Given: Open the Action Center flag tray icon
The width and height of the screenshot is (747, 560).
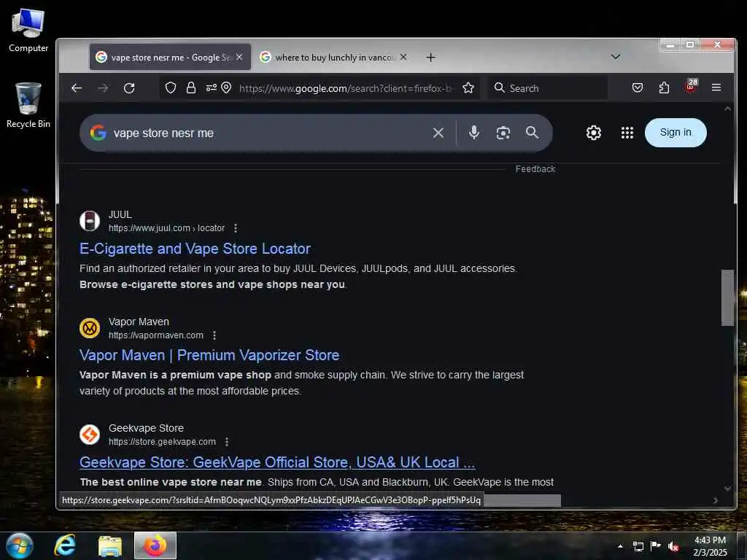Looking at the screenshot, I should pyautogui.click(x=656, y=546).
